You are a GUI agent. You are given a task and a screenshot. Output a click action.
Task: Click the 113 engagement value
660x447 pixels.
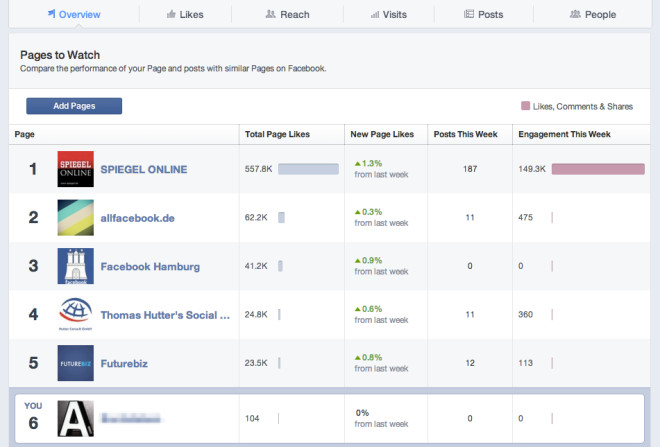pos(525,362)
